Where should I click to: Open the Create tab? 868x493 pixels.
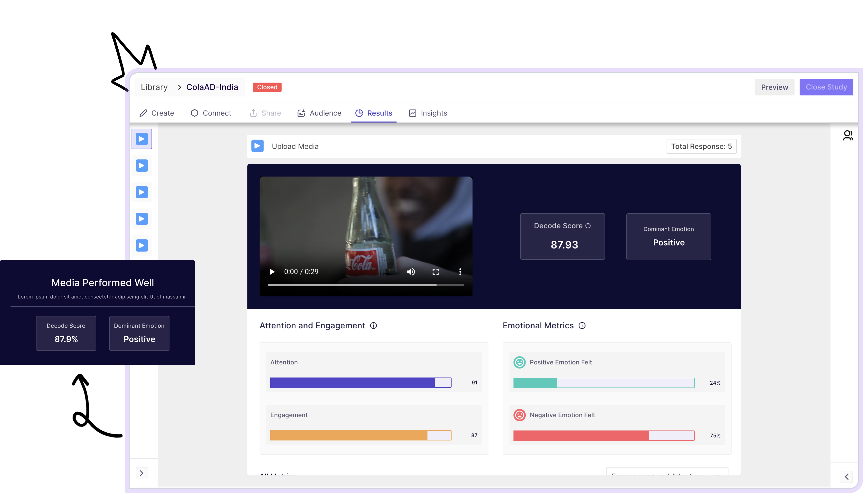157,114
